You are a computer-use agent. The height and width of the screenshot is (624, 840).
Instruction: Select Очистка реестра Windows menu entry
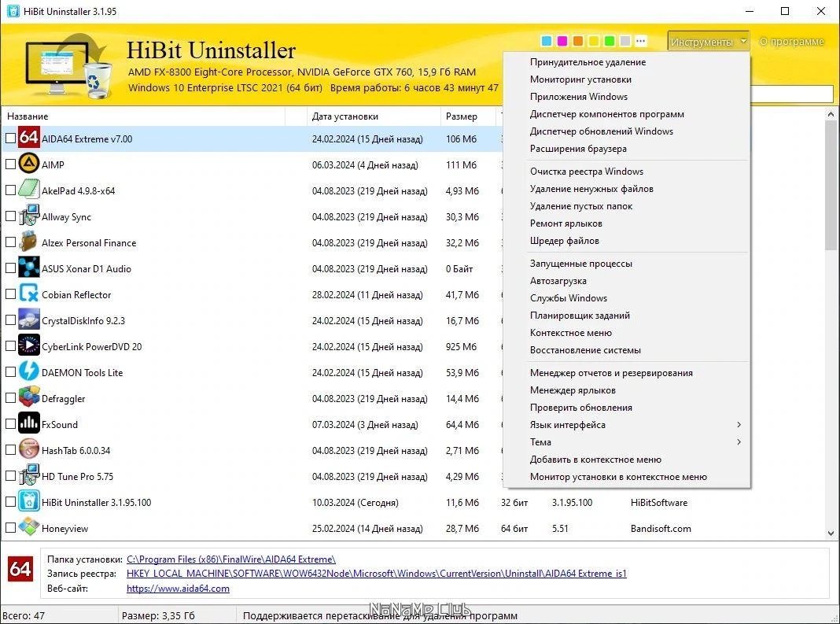click(627, 171)
